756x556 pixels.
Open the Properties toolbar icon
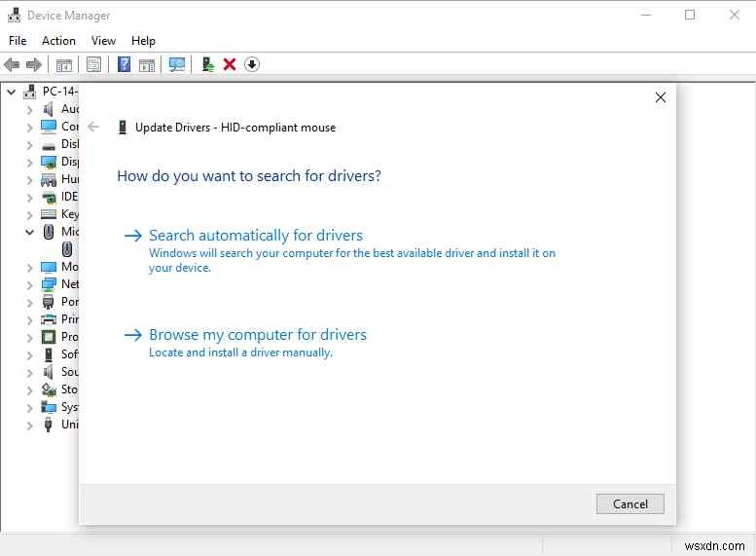(x=93, y=64)
